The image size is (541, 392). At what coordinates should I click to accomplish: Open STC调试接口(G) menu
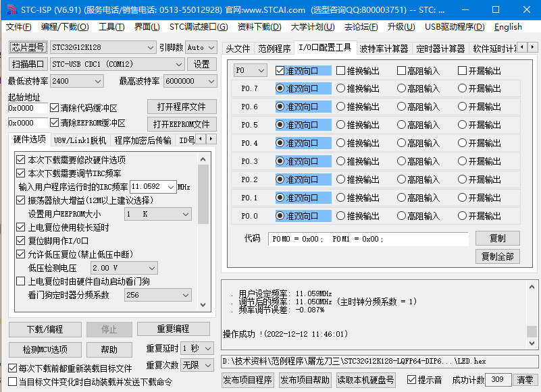click(x=199, y=27)
